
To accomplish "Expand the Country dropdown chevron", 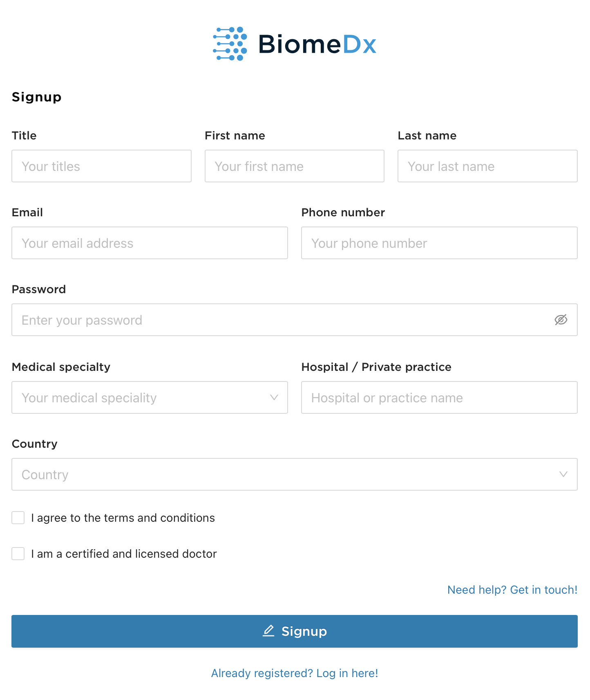I will [563, 474].
